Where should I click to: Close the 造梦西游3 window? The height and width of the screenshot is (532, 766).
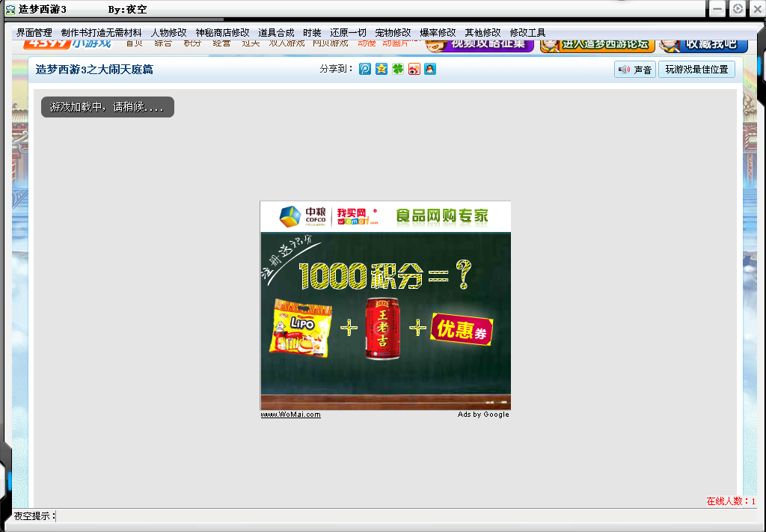click(x=758, y=9)
